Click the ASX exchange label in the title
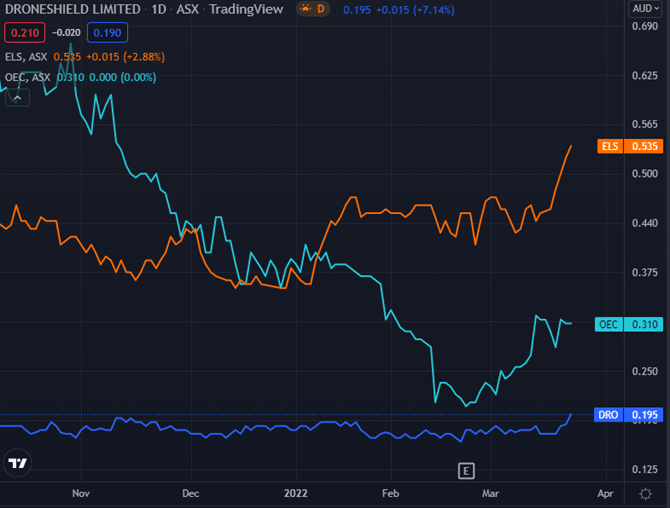Screen dimensions: 670x508 pos(188,9)
